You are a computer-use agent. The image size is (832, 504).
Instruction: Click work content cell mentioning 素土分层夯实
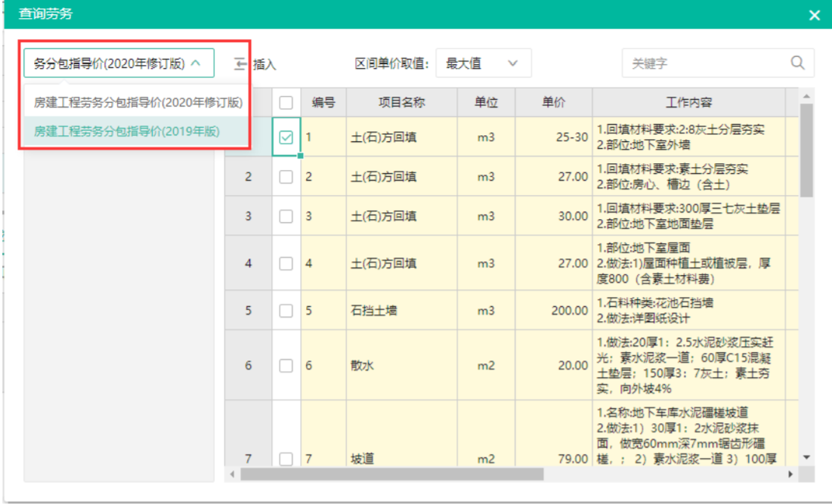pyautogui.click(x=688, y=177)
